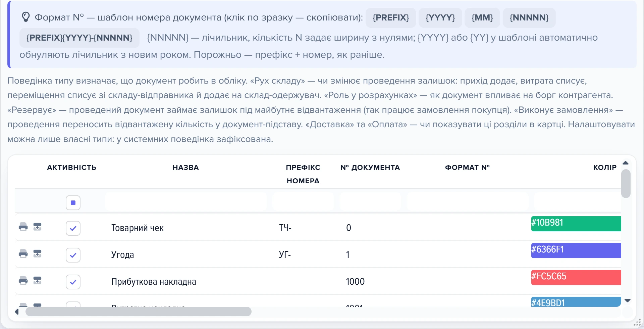Click the down arrow of the table's vertical scrollbar
The image size is (644, 329).
[x=628, y=300]
